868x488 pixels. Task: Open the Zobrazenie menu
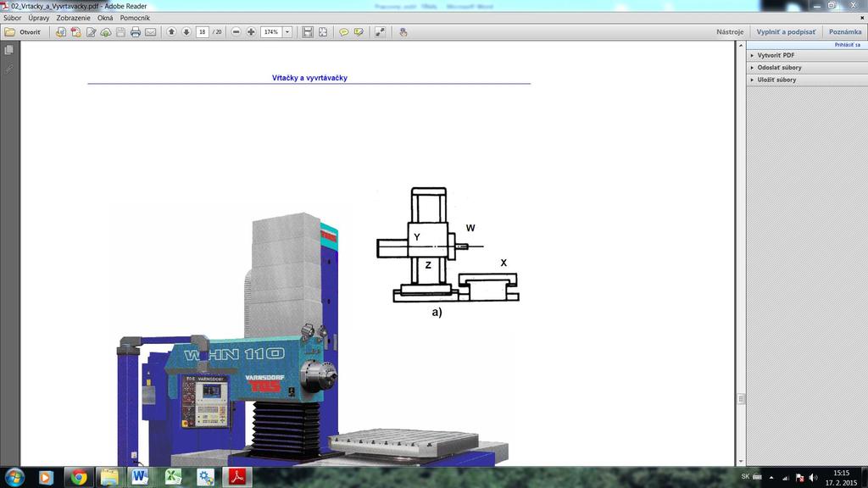(73, 18)
